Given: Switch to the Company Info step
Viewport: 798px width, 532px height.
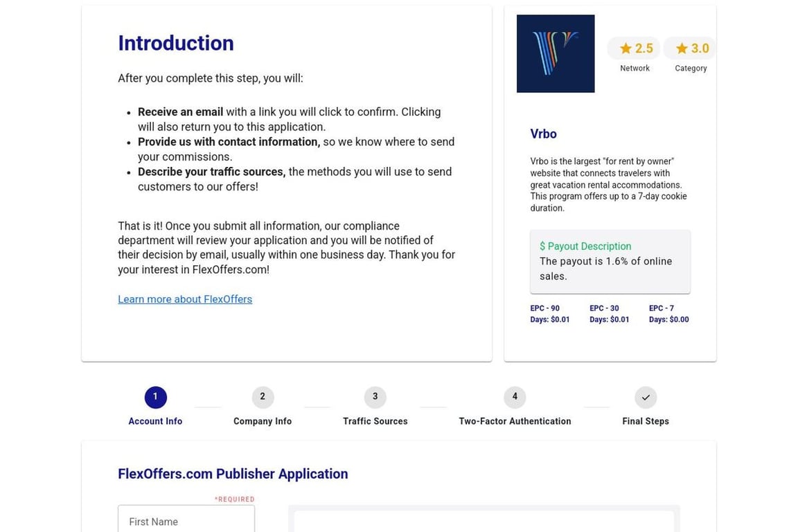Looking at the screenshot, I should [x=263, y=420].
